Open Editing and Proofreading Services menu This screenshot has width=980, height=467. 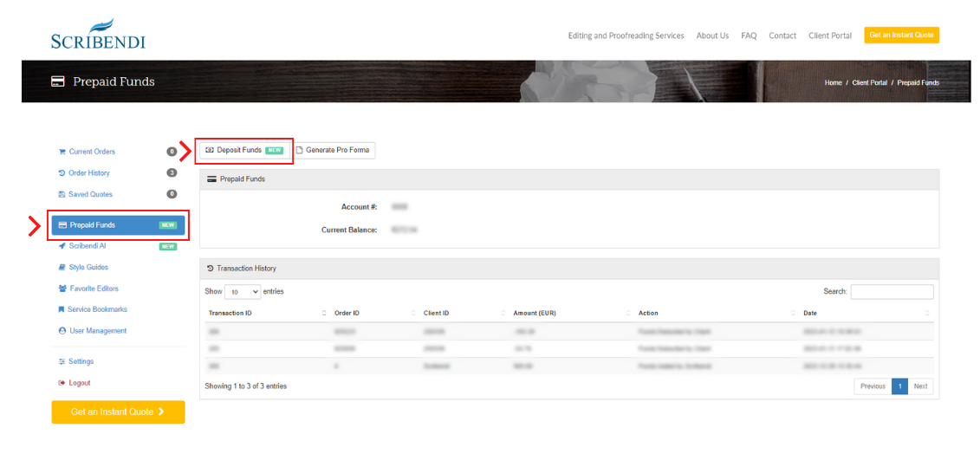tap(626, 36)
